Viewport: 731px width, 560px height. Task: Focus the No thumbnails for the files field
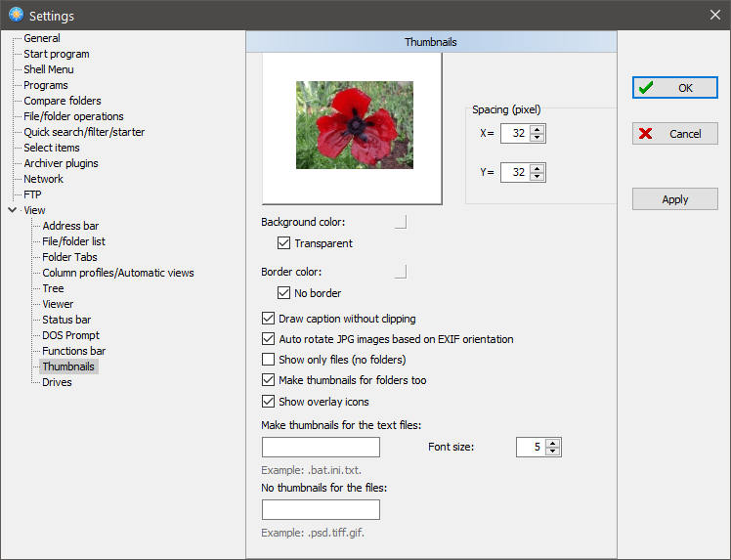coord(321,509)
